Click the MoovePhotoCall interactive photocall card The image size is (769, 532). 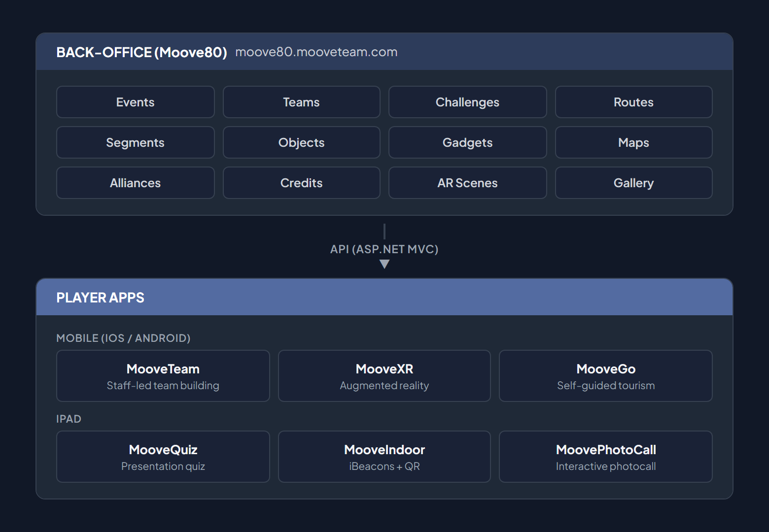pos(605,456)
